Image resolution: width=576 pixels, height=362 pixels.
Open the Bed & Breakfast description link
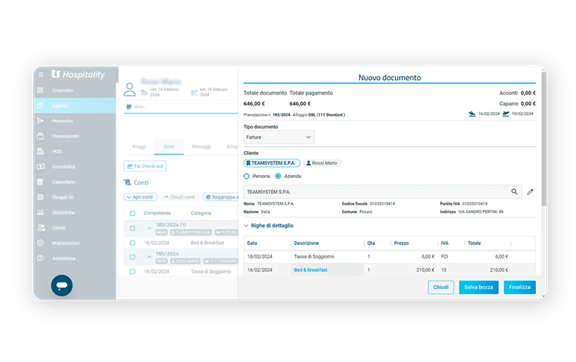(x=311, y=270)
